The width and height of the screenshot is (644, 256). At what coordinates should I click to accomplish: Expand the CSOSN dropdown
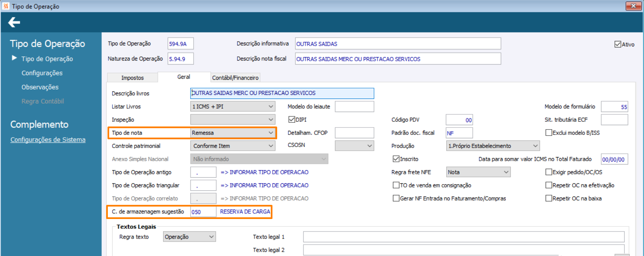(x=354, y=146)
